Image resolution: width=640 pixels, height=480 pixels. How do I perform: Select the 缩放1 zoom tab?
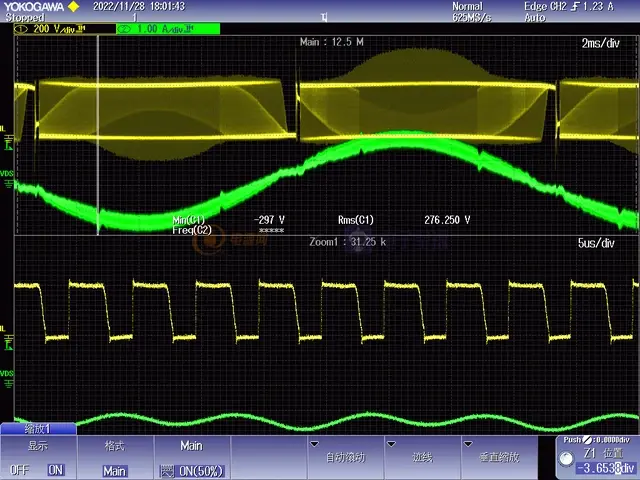point(38,429)
